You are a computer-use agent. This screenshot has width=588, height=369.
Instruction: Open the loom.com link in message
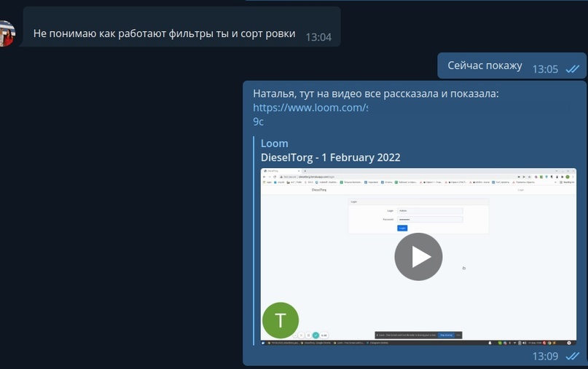[x=310, y=108]
